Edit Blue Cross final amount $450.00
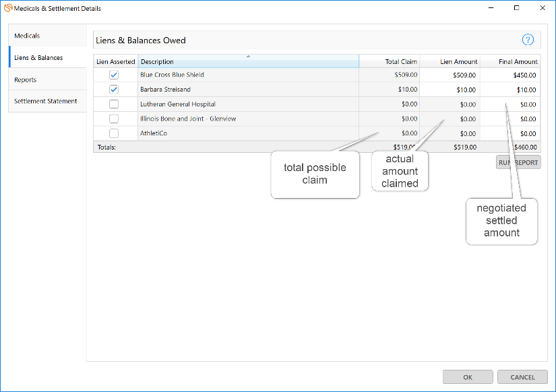 [510, 75]
